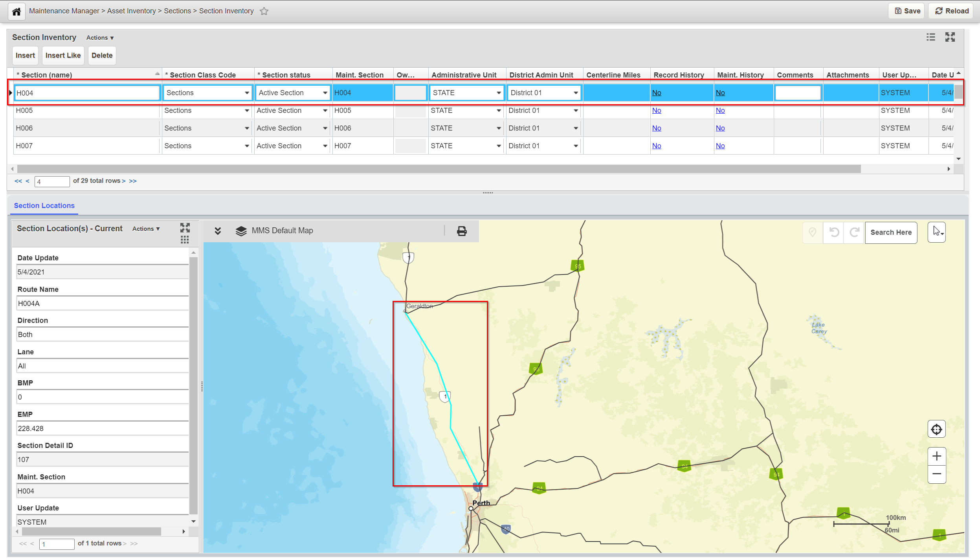980x560 pixels.
Task: Expand Section status dropdown for H004
Action: tap(325, 93)
